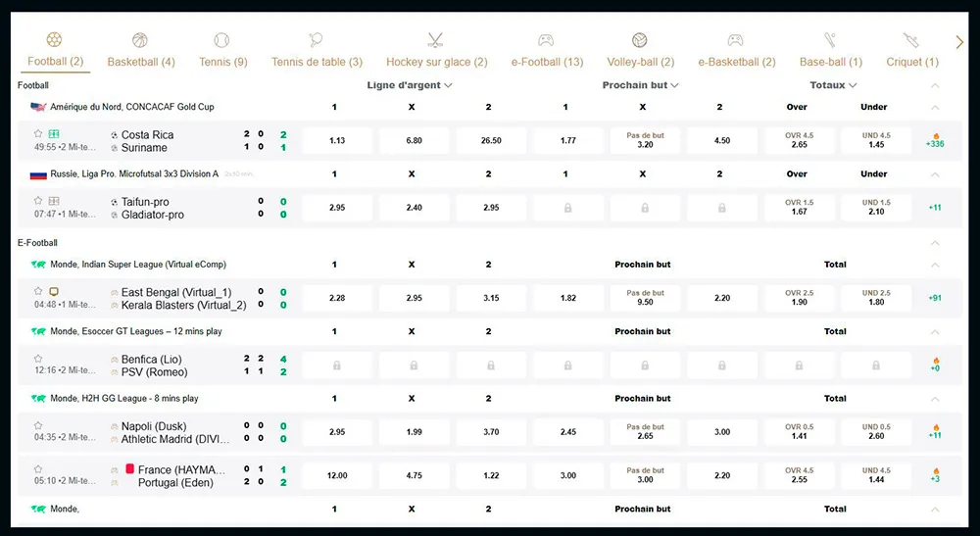Pick UND 4.5 odds at 1.45

coord(874,140)
